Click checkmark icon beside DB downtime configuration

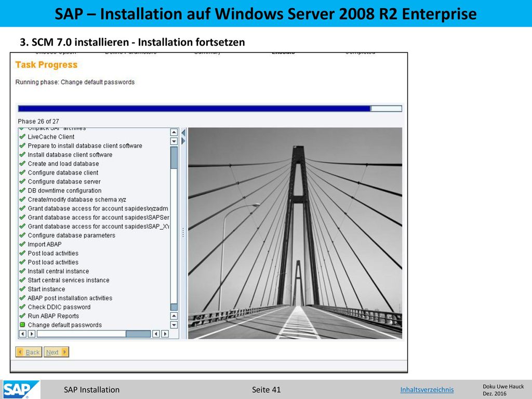22,190
